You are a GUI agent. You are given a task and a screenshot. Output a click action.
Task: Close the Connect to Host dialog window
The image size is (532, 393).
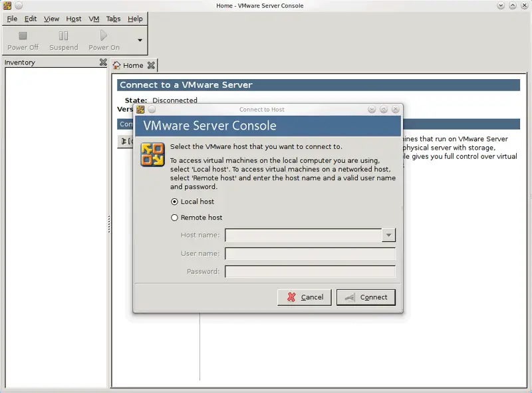(395, 109)
